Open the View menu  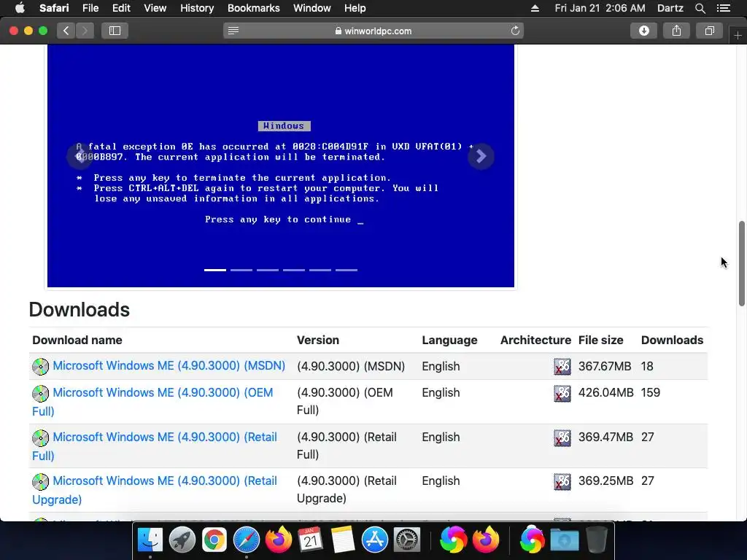tap(155, 8)
